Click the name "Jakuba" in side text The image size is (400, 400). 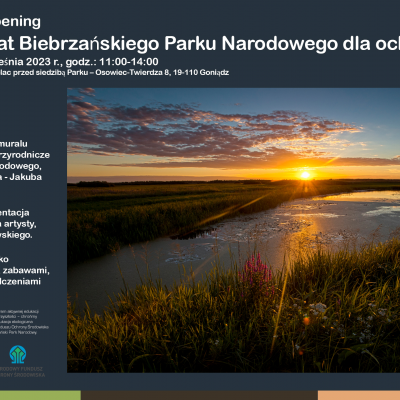click(x=26, y=177)
